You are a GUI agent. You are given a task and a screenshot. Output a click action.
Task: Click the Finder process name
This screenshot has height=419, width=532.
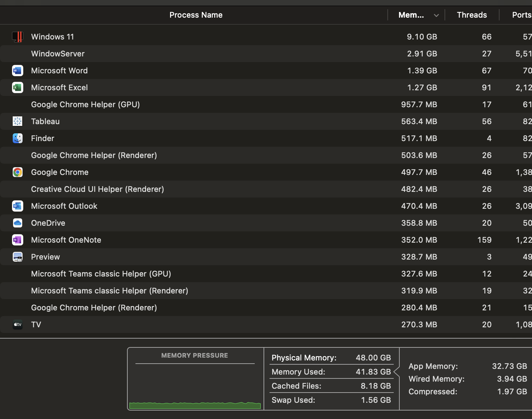point(43,138)
